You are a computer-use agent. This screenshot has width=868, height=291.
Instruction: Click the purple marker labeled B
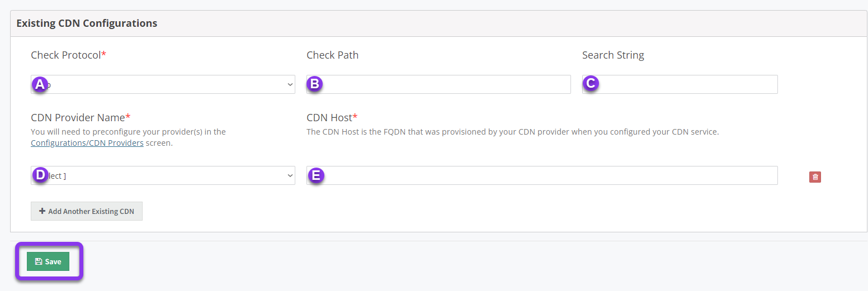pyautogui.click(x=315, y=84)
